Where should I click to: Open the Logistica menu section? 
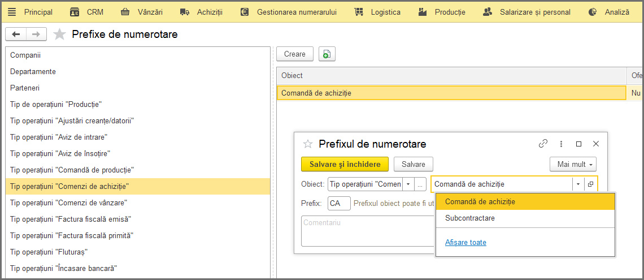pyautogui.click(x=377, y=12)
